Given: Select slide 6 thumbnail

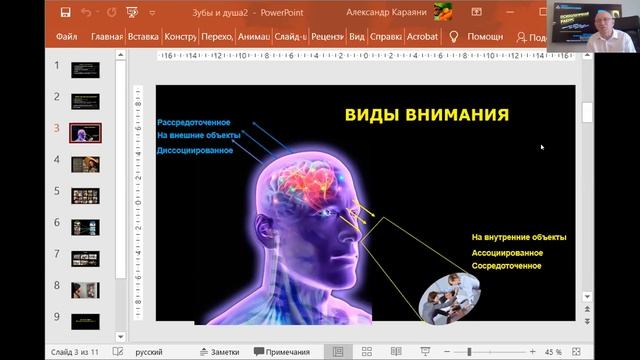Looking at the screenshot, I should tap(85, 227).
